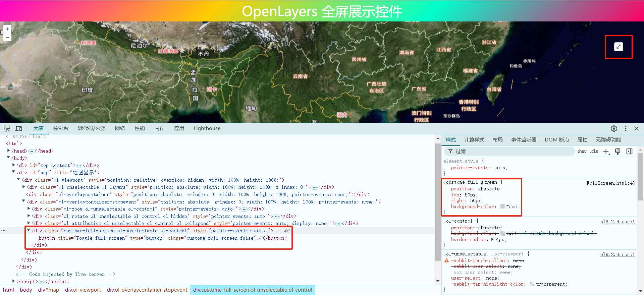
Task: Click the #ccc background color swatch
Action: pyautogui.click(x=502, y=206)
